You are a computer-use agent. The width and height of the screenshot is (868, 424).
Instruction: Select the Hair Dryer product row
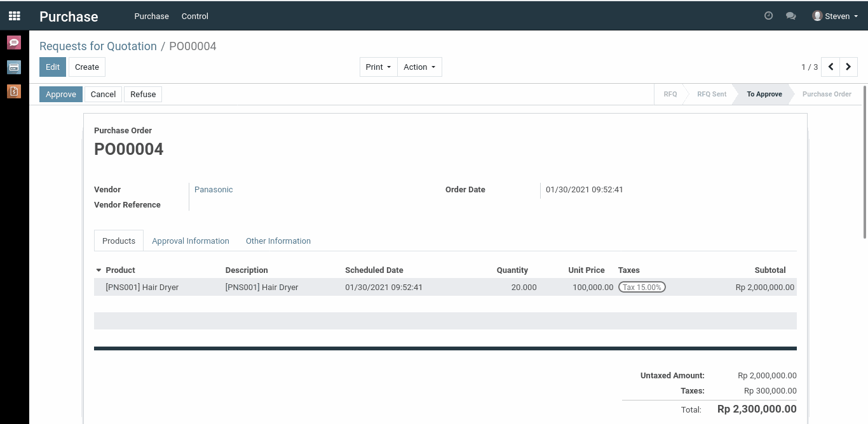pyautogui.click(x=142, y=288)
